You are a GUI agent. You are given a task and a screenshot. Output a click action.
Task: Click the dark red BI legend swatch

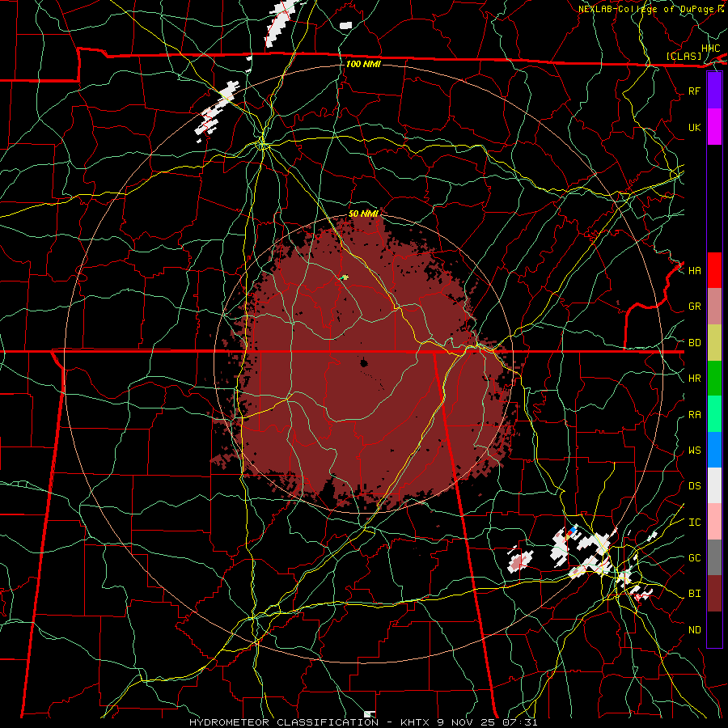[714, 594]
